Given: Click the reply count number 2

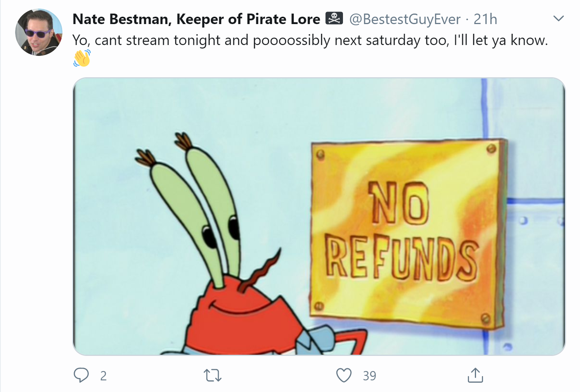Looking at the screenshot, I should [x=103, y=376].
